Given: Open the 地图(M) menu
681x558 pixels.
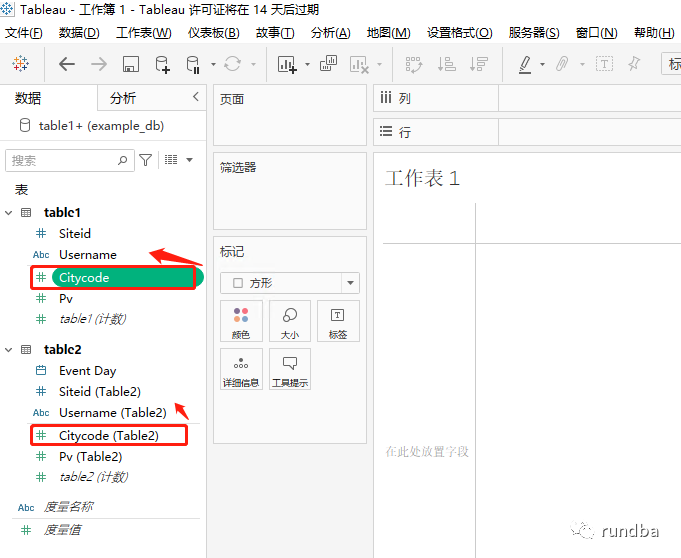Looking at the screenshot, I should coord(388,33).
